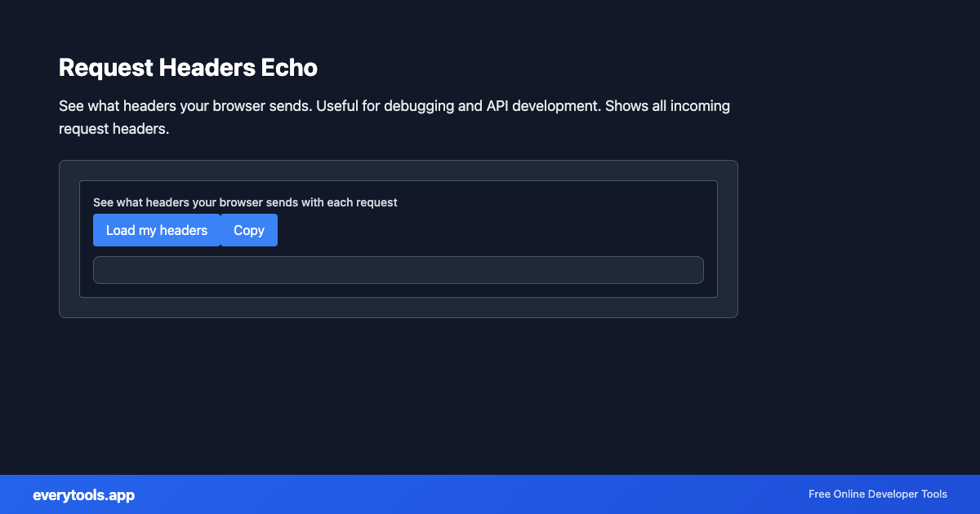The width and height of the screenshot is (980, 514).
Task: Click the dark page background area
Action: point(490,392)
